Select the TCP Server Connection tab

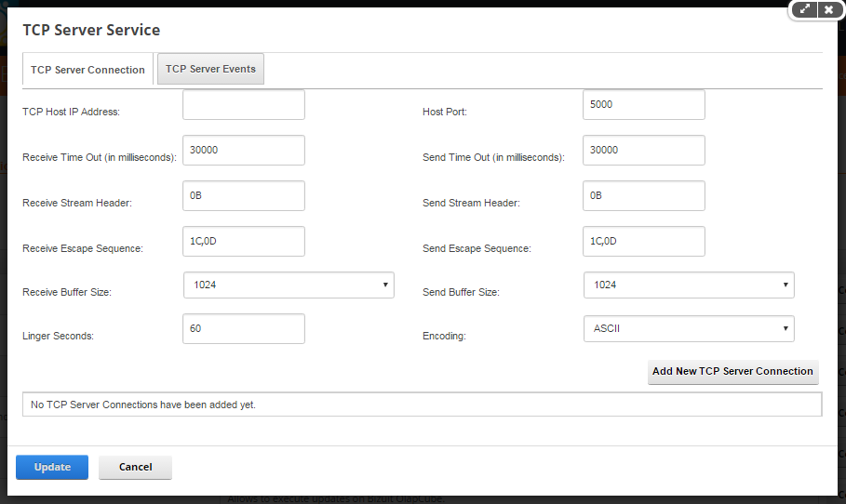[87, 70]
